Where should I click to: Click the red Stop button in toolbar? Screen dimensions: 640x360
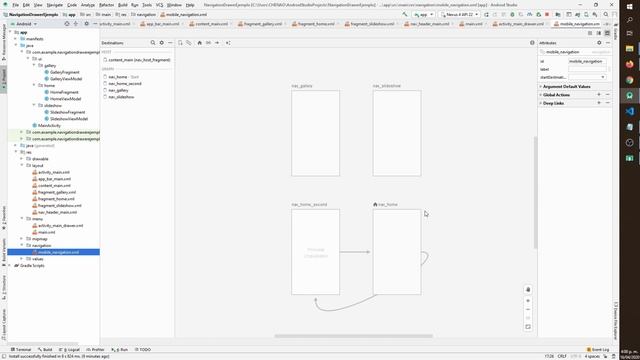[547, 14]
